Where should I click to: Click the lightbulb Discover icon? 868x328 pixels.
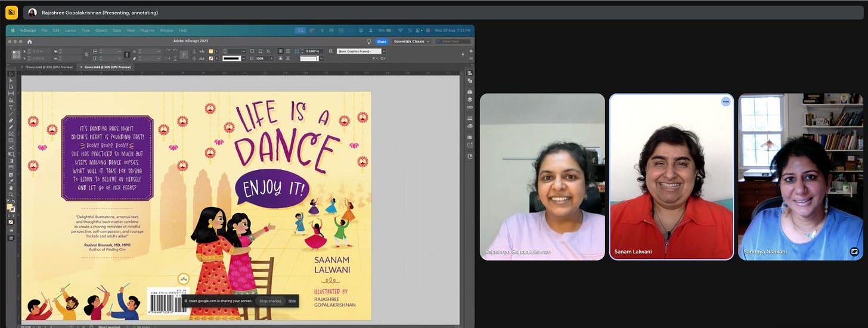tap(368, 42)
